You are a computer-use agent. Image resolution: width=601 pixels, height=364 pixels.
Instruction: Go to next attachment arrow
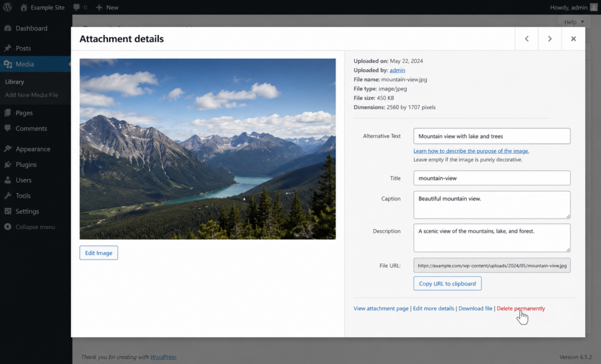549,39
